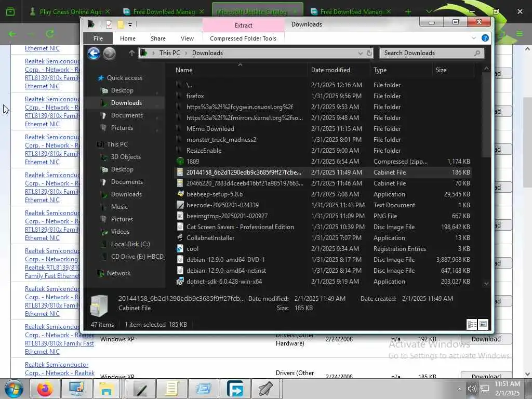Select Local Disk (C:) in sidebar
This screenshot has height=399, width=532.
[x=130, y=244]
